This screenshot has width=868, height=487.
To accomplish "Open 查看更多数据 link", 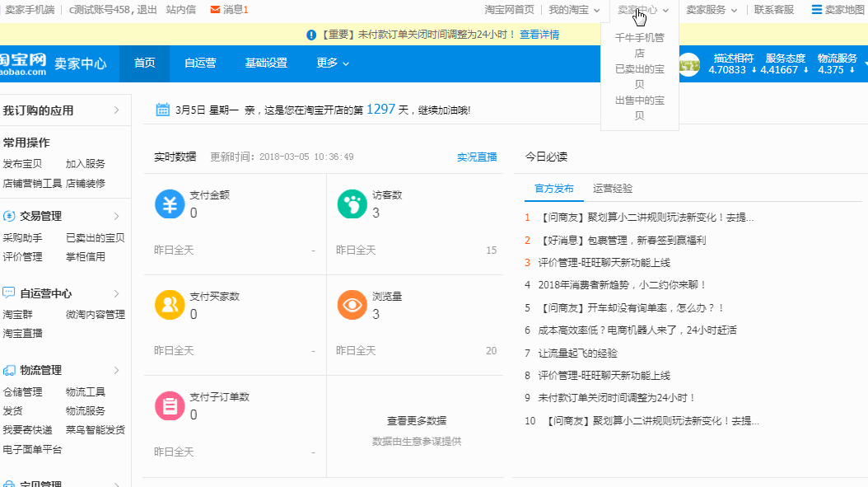I will pyautogui.click(x=417, y=420).
